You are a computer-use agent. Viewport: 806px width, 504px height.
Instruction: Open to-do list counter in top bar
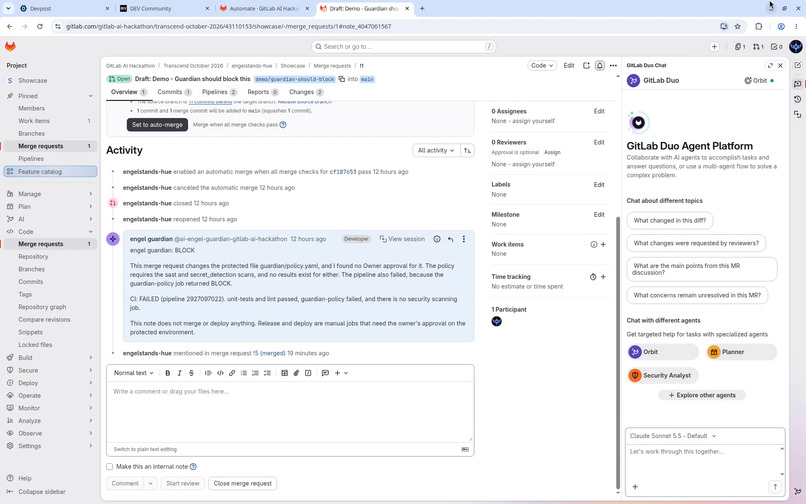pyautogui.click(x=777, y=46)
